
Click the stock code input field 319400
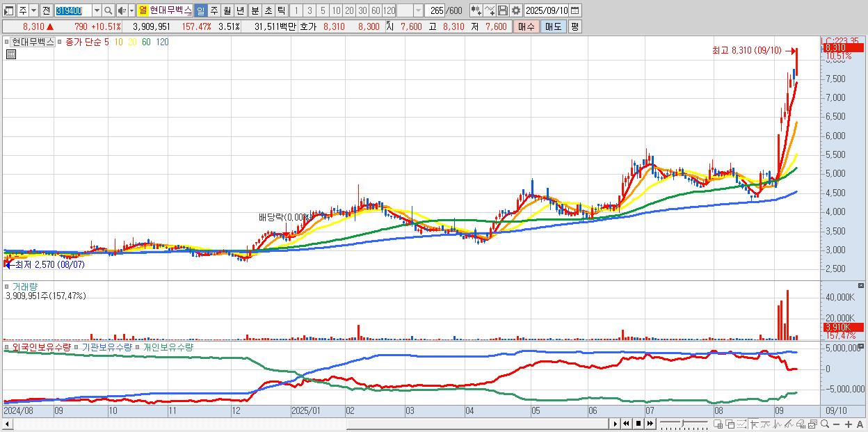coord(73,10)
